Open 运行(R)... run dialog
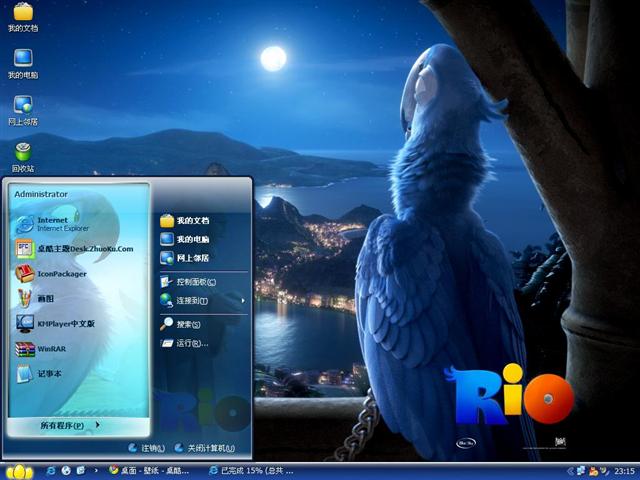This screenshot has width=640, height=480. 184,343
